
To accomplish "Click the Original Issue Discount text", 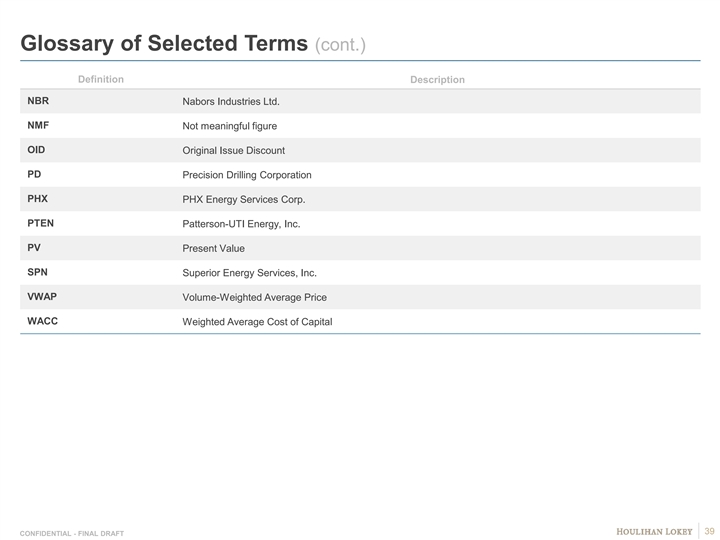I will [233, 150].
